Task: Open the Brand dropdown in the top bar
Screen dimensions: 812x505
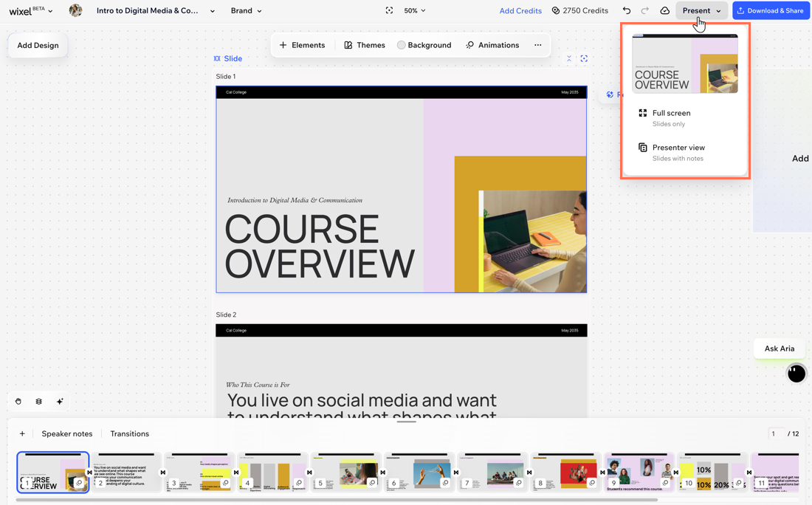Action: pos(246,10)
